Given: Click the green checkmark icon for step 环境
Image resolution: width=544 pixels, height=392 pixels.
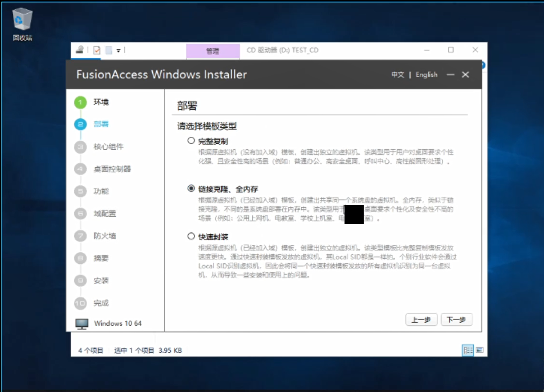Looking at the screenshot, I should point(80,102).
